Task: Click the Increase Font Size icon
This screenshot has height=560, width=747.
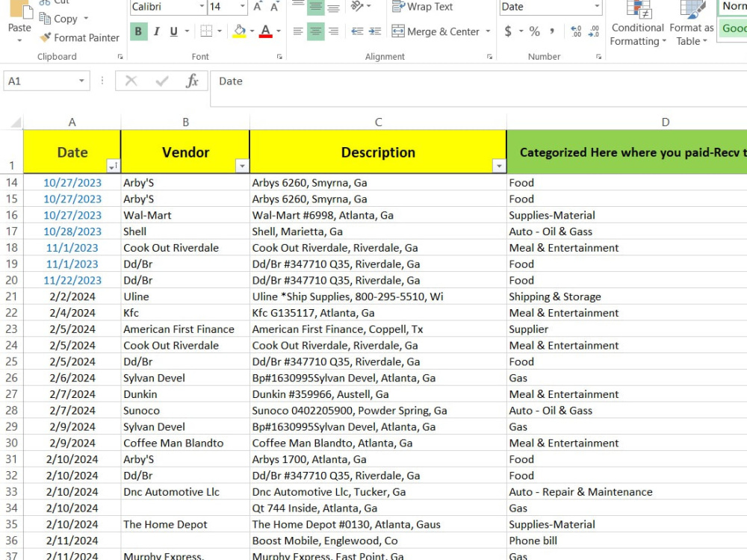Action: pos(258,7)
